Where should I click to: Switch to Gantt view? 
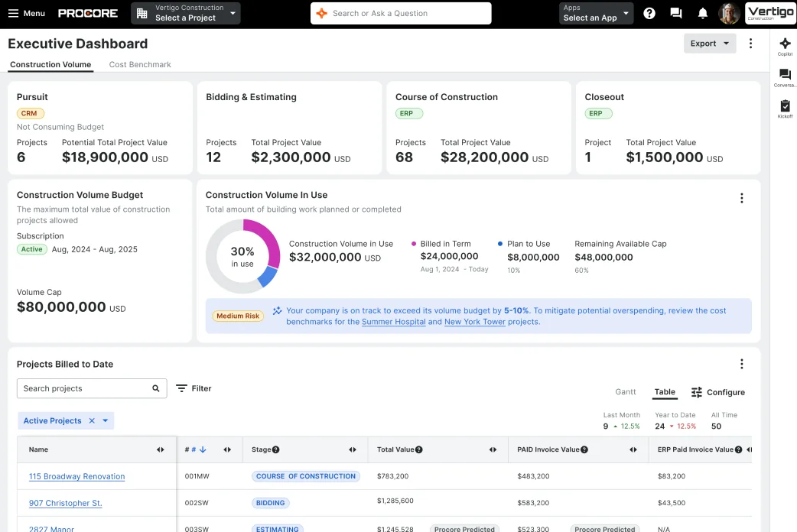pos(625,392)
